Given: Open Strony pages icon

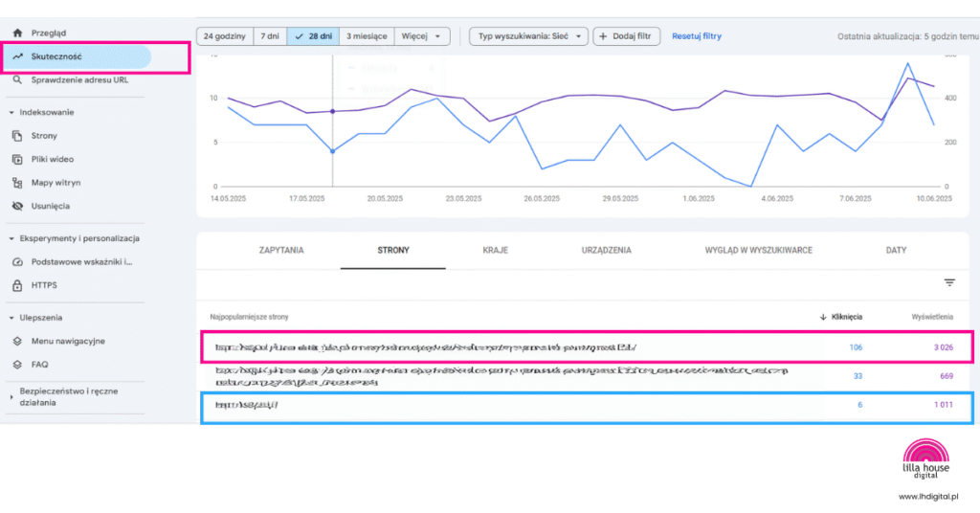Looking at the screenshot, I should click(x=17, y=136).
